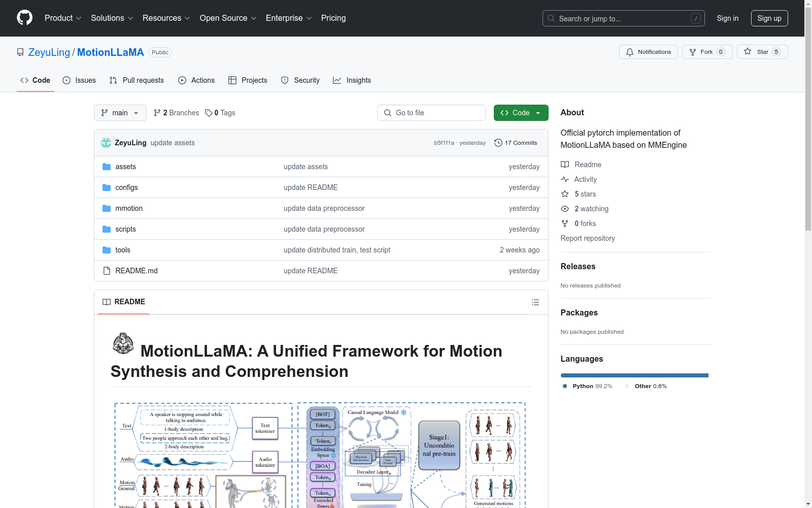Image resolution: width=812 pixels, height=508 pixels.
Task: Switch to the Code tab
Action: tap(35, 80)
